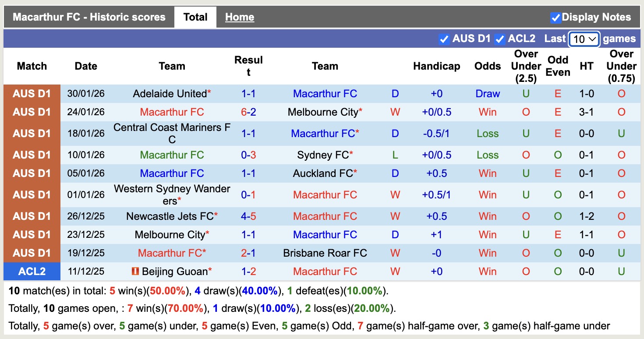Click the 6-2 result against Melbourne City
644x339 pixels.
(249, 112)
